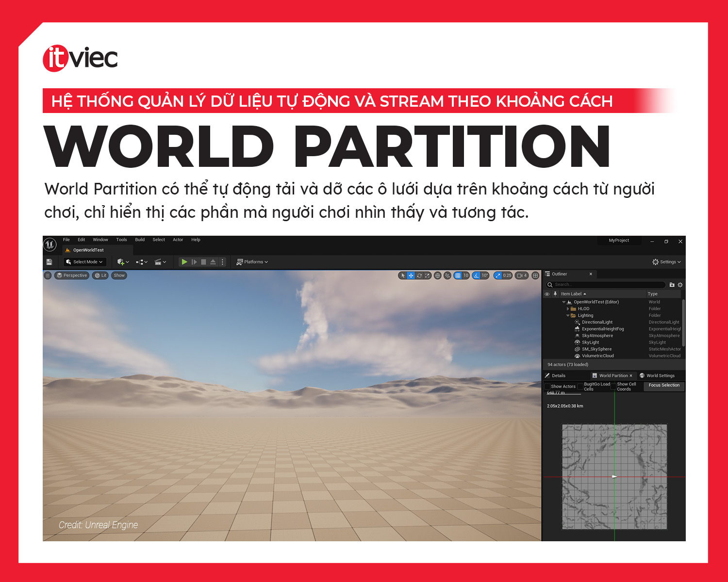This screenshot has height=582, width=728.
Task: Open the Platforms dropdown
Action: (x=252, y=262)
